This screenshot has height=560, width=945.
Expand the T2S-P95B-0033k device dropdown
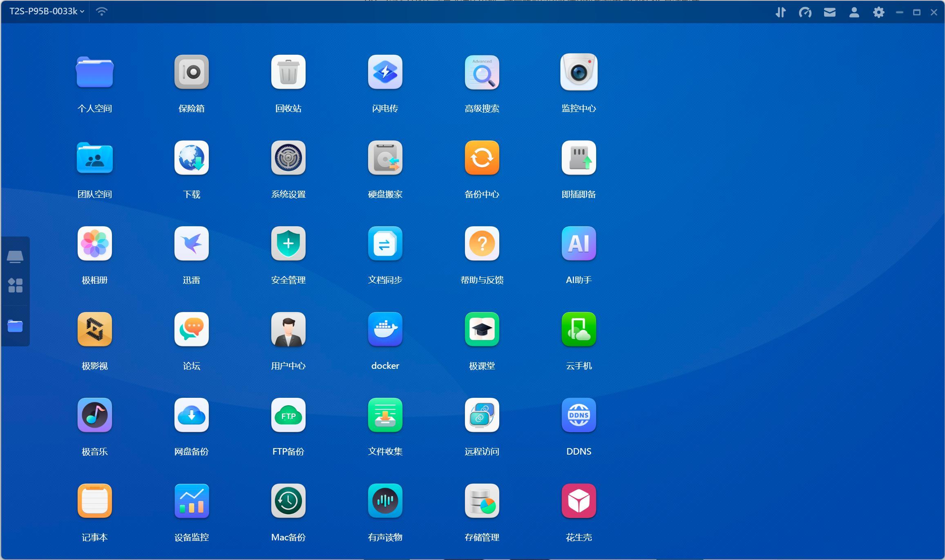pos(47,11)
